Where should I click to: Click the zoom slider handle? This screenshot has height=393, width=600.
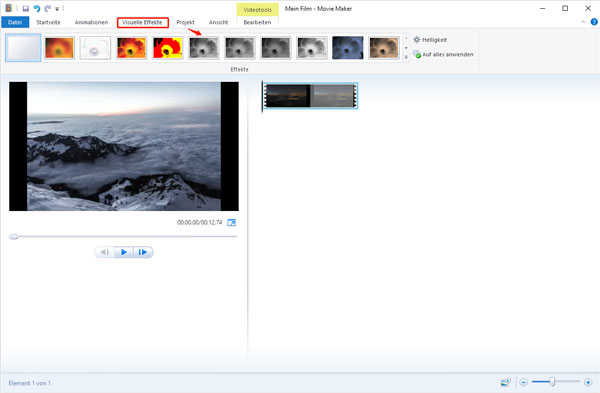[552, 382]
